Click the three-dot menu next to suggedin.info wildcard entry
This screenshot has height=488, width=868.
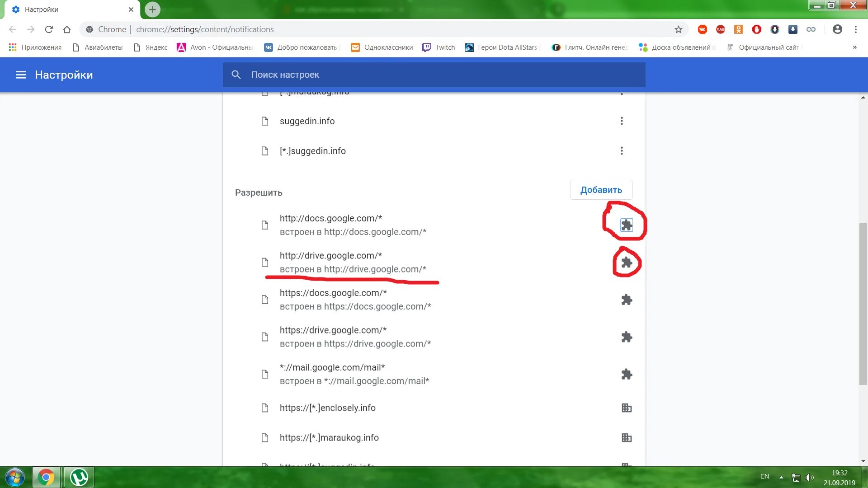(x=623, y=151)
